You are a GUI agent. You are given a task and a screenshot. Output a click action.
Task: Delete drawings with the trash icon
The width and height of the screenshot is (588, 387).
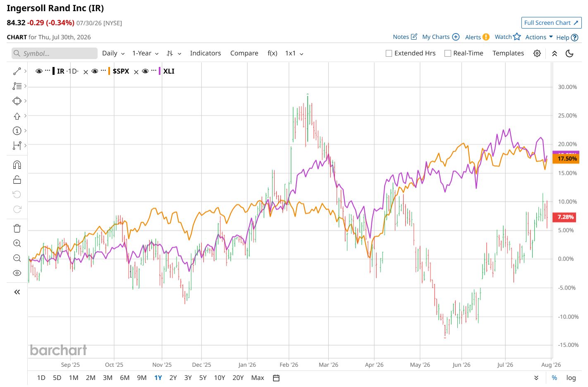pos(17,228)
